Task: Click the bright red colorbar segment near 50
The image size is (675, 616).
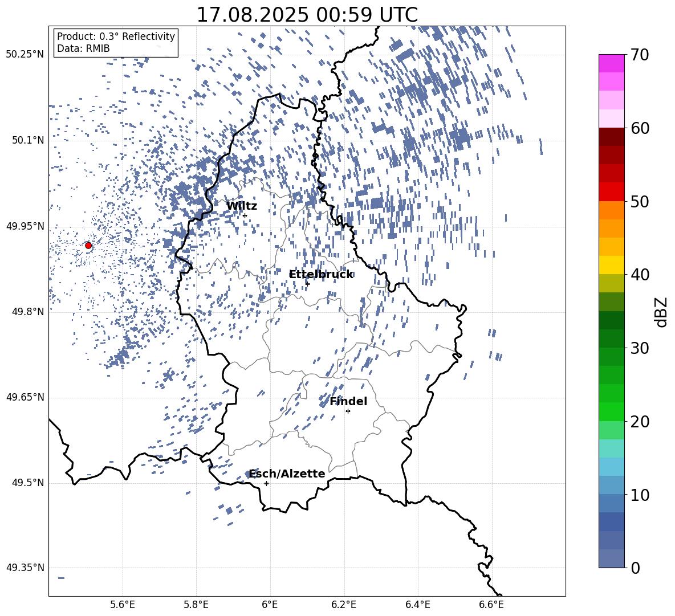Action: (611, 192)
